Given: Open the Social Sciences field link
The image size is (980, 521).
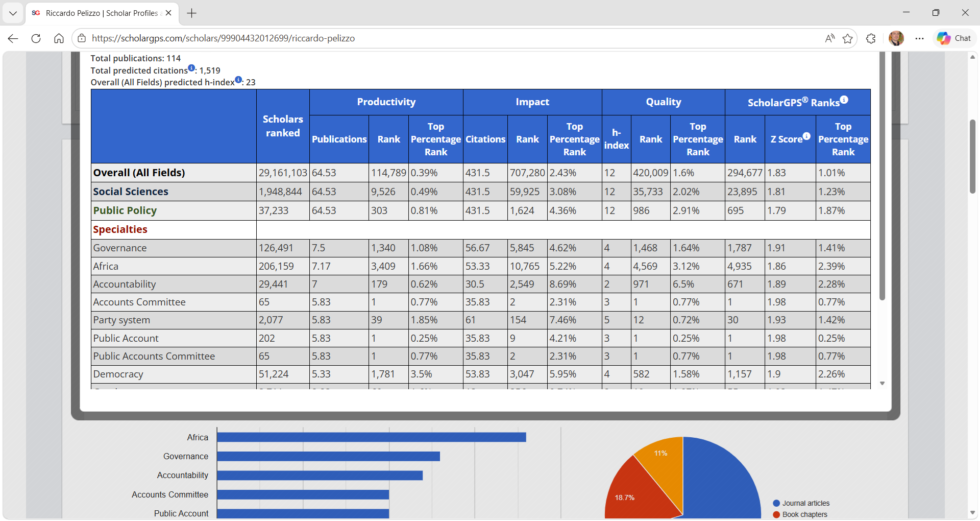Looking at the screenshot, I should (131, 192).
